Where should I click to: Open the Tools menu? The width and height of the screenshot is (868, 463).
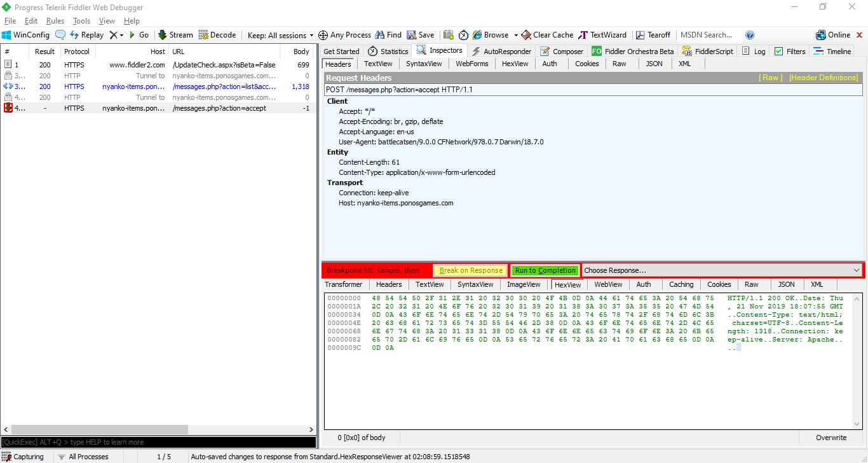click(x=81, y=21)
